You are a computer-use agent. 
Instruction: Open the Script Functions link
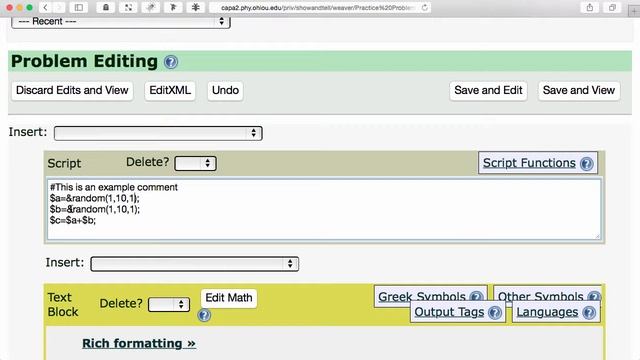pyautogui.click(x=529, y=163)
